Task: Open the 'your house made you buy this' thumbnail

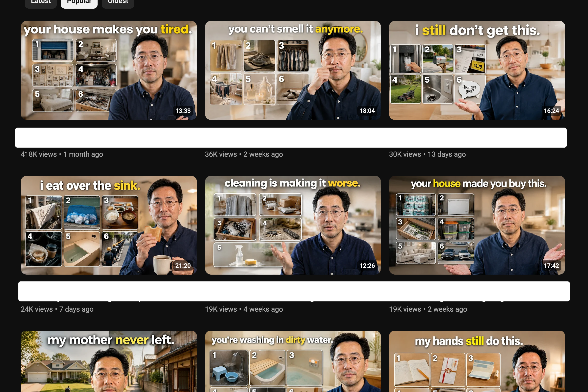Action: (x=477, y=225)
